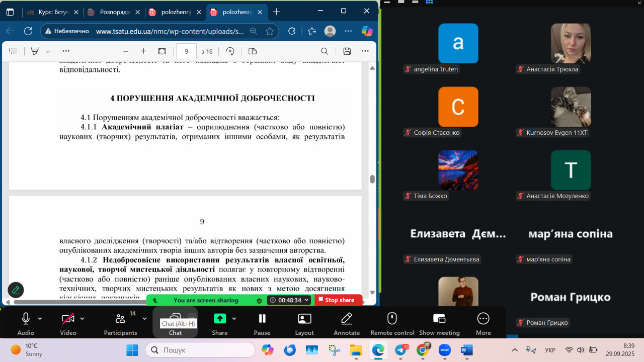Open the volume control in system tray
This screenshot has width=644, height=362.
point(581,350)
